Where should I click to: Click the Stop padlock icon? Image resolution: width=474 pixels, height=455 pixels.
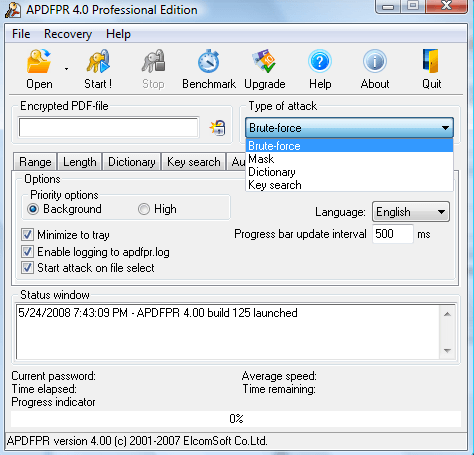[x=153, y=61]
